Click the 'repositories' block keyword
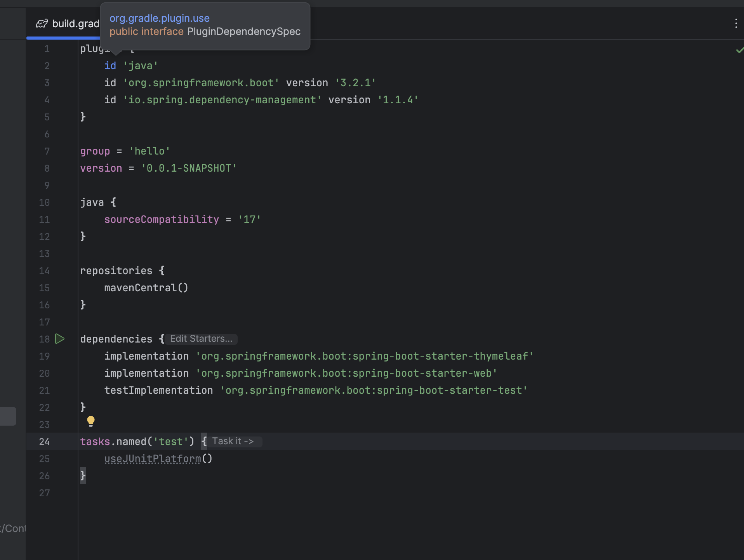Screen dimensions: 744x560 (116, 271)
